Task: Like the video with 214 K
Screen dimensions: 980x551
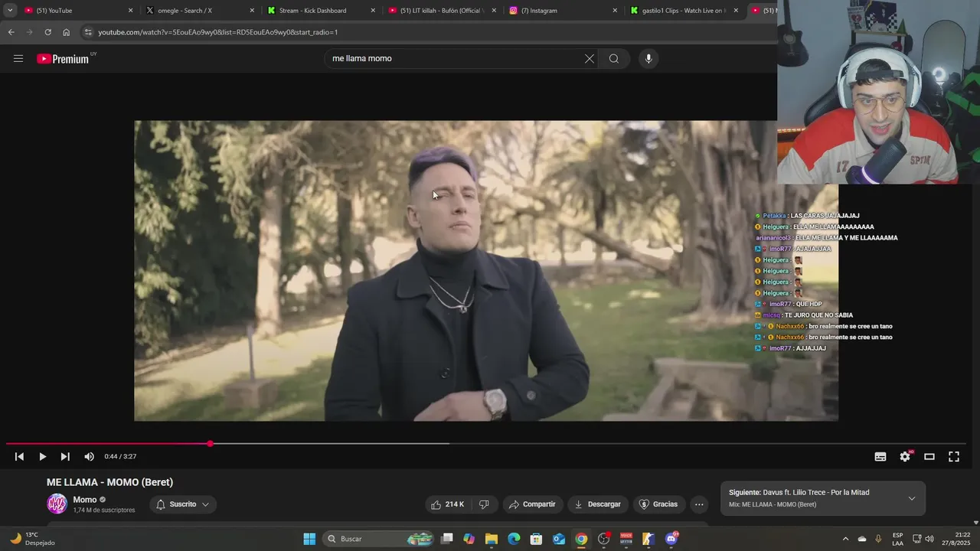Action: (447, 504)
